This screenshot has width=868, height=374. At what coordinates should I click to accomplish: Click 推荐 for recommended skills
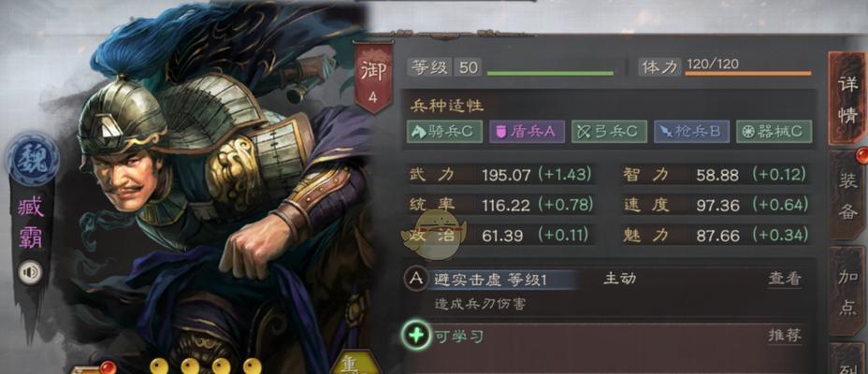(x=785, y=336)
